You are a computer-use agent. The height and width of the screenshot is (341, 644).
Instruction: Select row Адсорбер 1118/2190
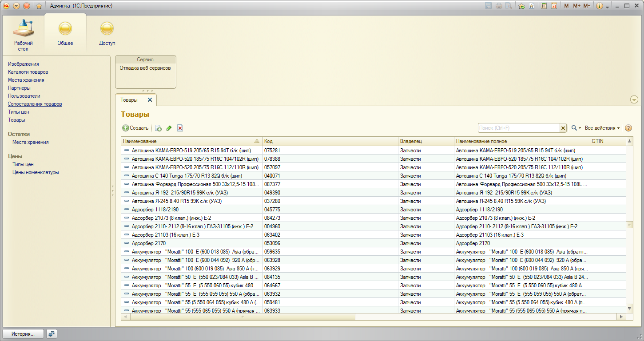(x=374, y=210)
